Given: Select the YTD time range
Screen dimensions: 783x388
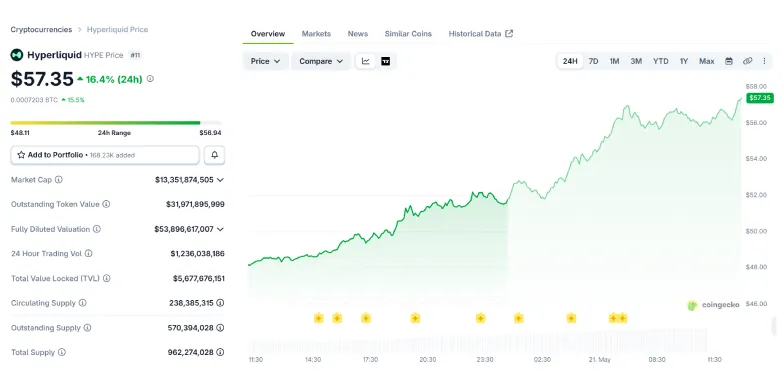Looking at the screenshot, I should (661, 61).
